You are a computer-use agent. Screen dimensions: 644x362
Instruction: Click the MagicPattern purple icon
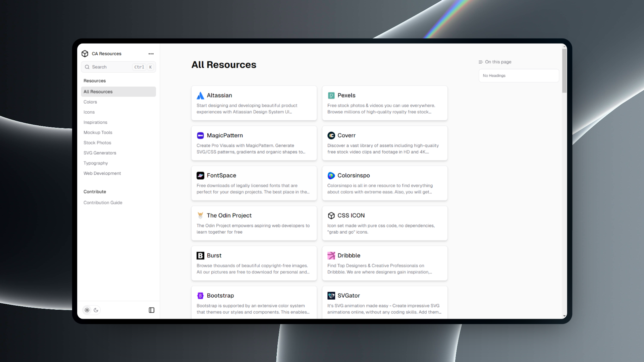[x=200, y=135]
